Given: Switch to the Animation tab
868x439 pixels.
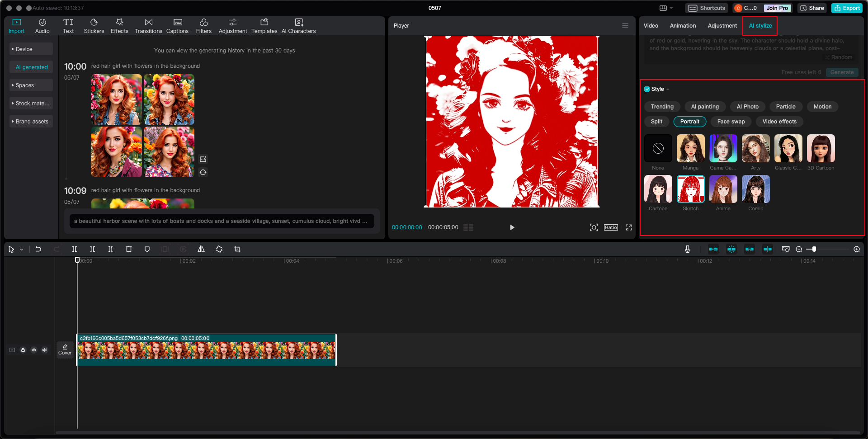Looking at the screenshot, I should click(683, 25).
